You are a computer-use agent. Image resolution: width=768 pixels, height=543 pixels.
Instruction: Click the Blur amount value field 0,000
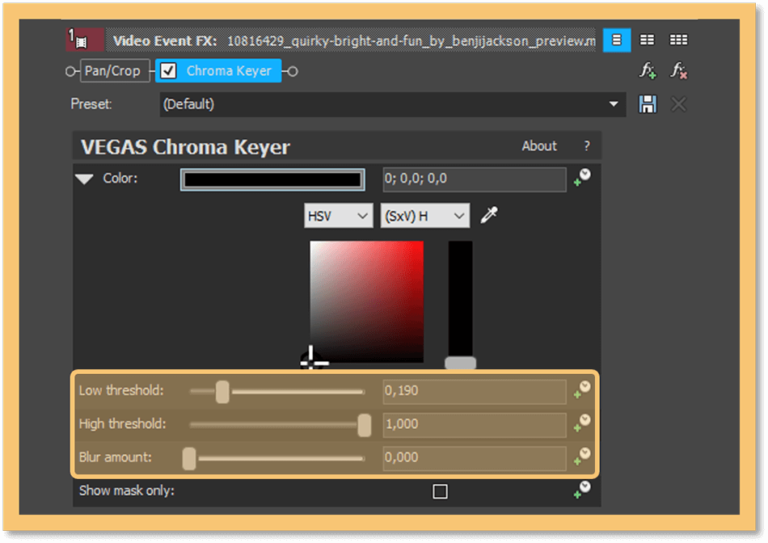[474, 458]
